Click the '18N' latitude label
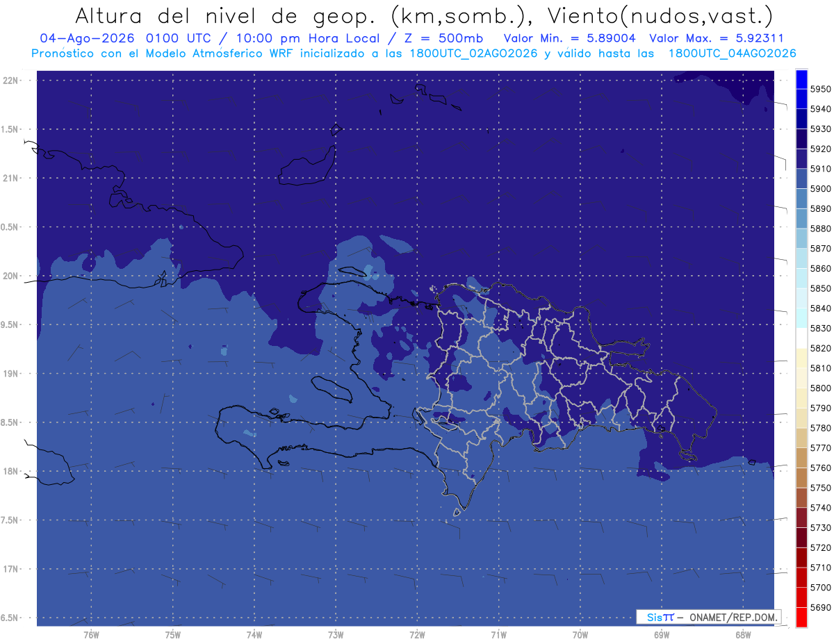 [x=12, y=471]
